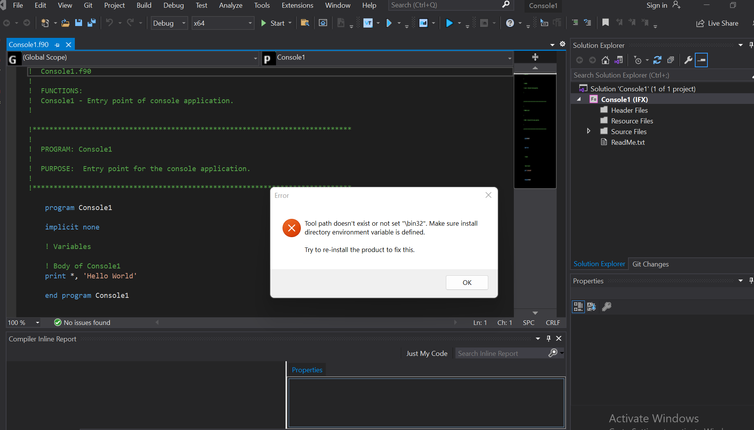Click the Categorized icon in Properties panel
The image size is (754, 430).
[578, 306]
